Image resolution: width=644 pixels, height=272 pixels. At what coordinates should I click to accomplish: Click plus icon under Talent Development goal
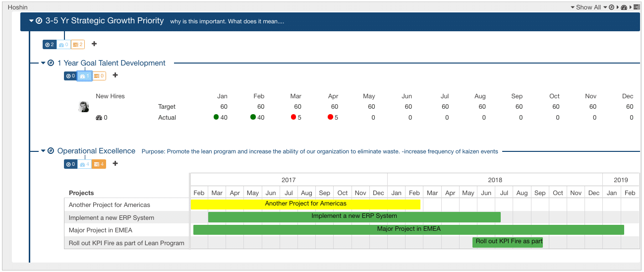[x=115, y=75]
